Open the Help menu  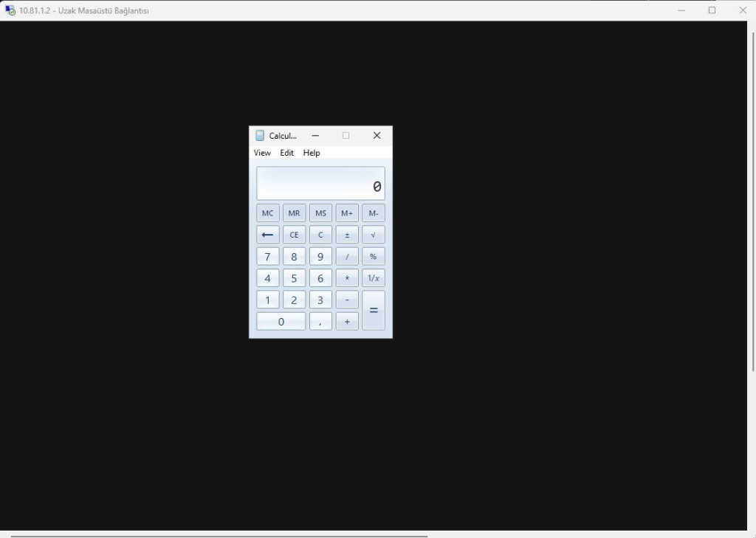312,153
